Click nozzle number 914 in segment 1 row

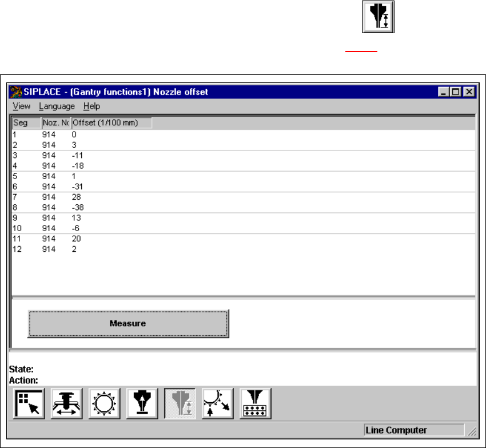[x=49, y=134]
